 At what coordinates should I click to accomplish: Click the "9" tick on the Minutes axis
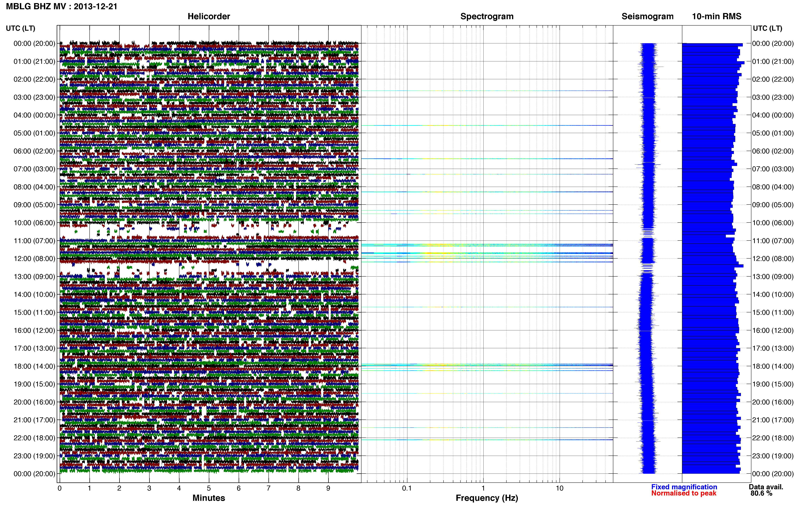[x=328, y=488]
